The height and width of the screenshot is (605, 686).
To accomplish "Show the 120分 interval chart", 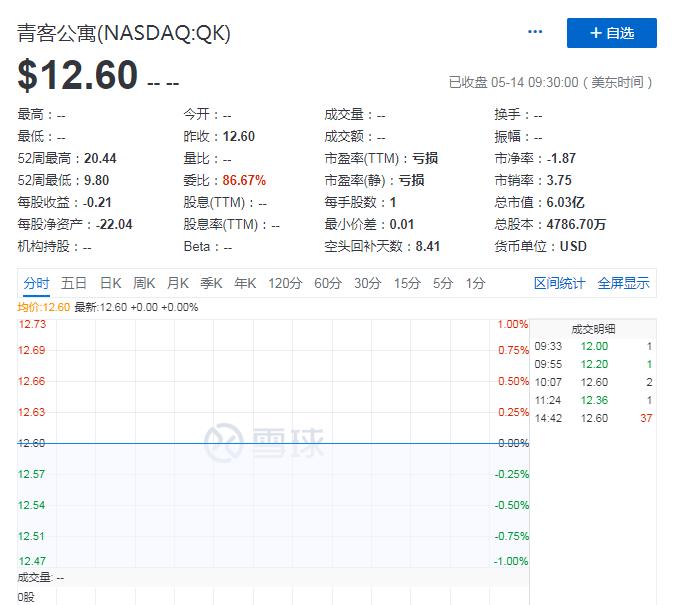I will point(285,283).
